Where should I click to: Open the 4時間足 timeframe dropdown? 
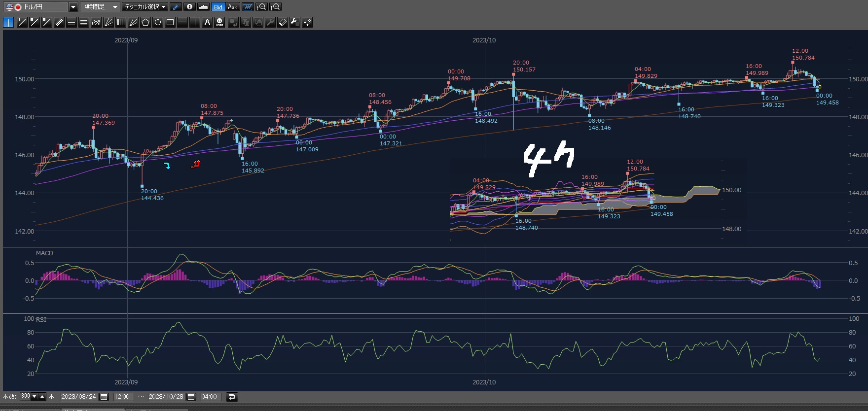click(114, 7)
